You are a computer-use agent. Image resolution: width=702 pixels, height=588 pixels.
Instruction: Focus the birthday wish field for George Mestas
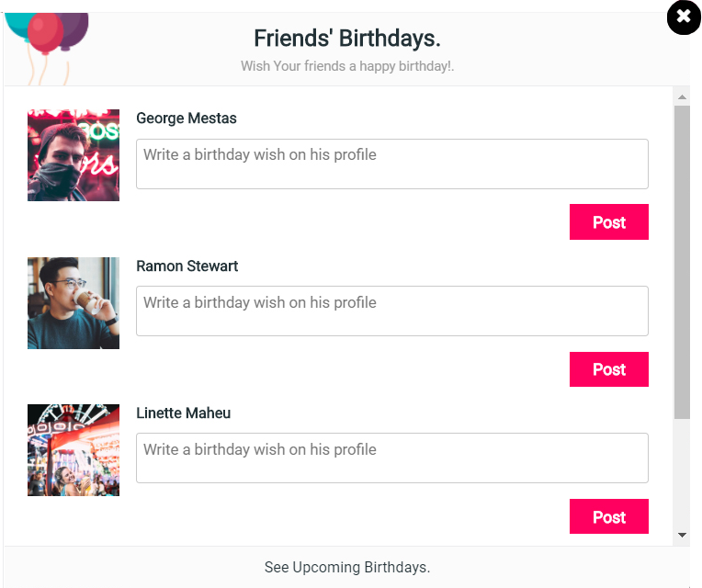392,164
